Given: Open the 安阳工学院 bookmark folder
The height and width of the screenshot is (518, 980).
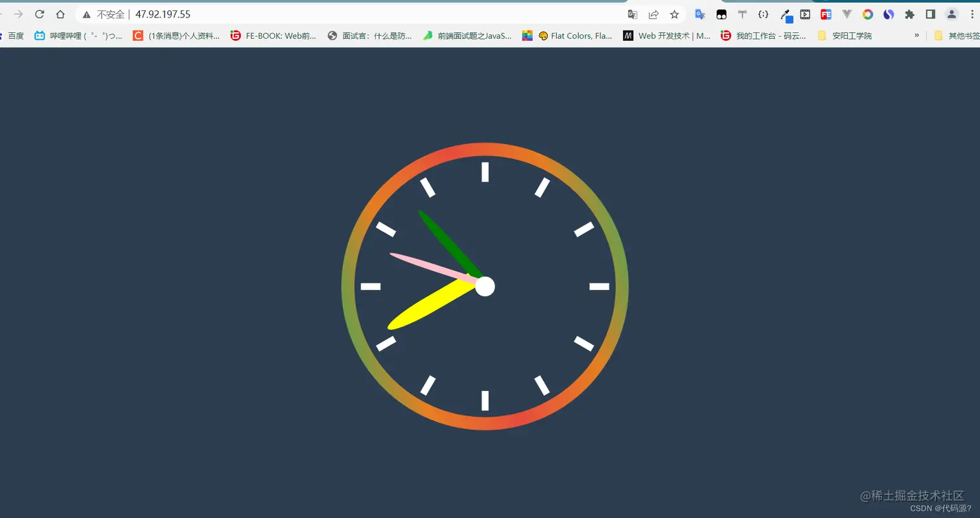Looking at the screenshot, I should [x=845, y=36].
